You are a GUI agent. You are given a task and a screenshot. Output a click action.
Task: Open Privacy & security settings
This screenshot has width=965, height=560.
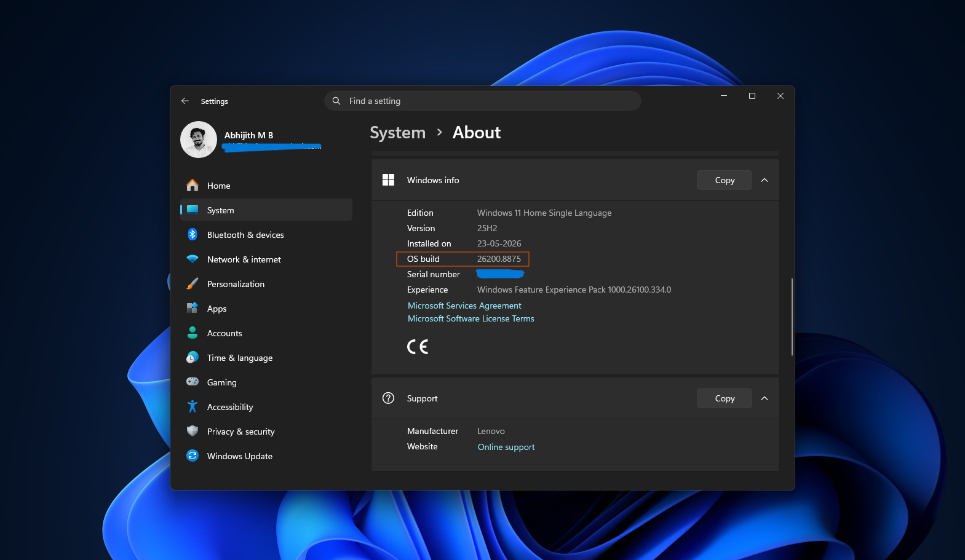pos(266,431)
